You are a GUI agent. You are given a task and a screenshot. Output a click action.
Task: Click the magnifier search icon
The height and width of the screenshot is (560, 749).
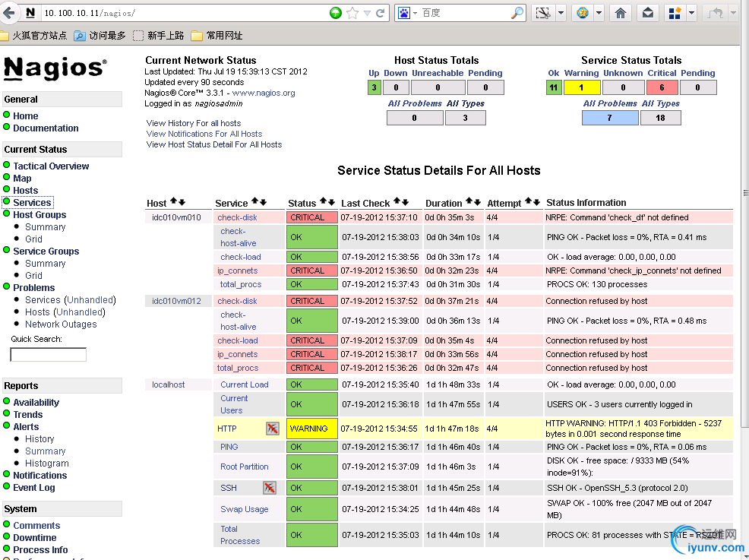tap(517, 13)
